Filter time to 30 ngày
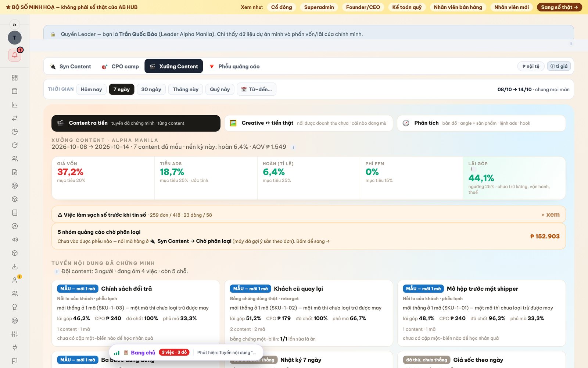 (x=151, y=89)
